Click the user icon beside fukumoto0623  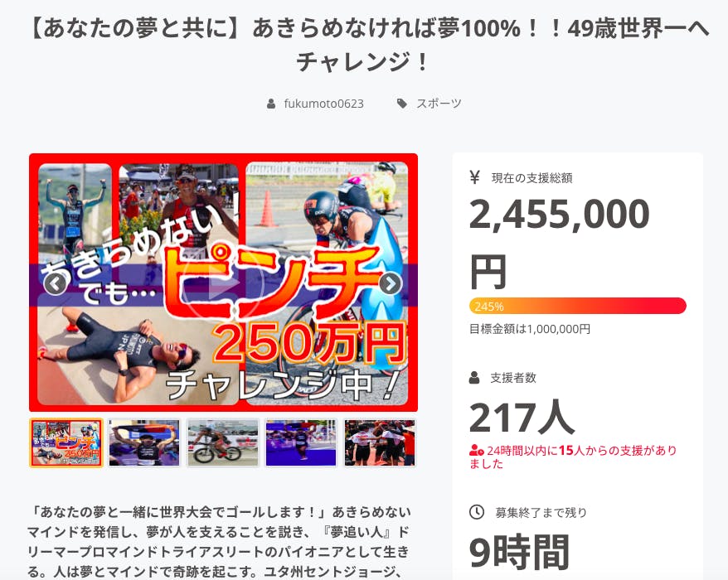tap(271, 104)
